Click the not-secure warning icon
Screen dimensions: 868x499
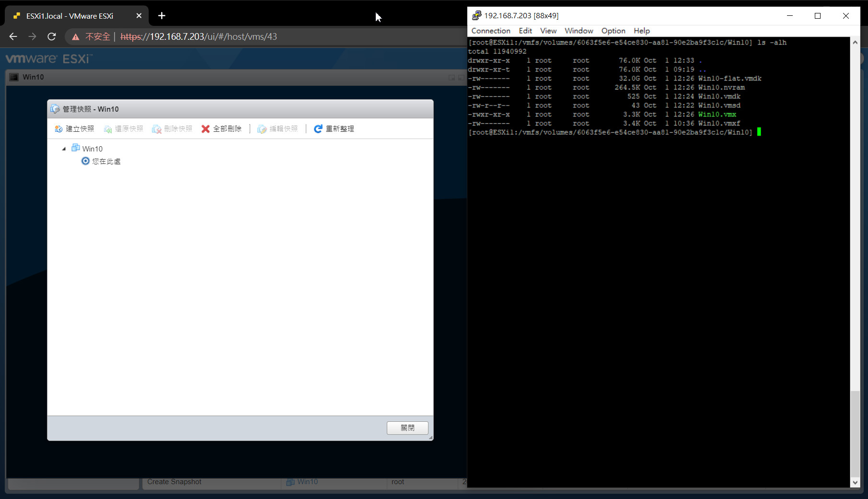[75, 36]
